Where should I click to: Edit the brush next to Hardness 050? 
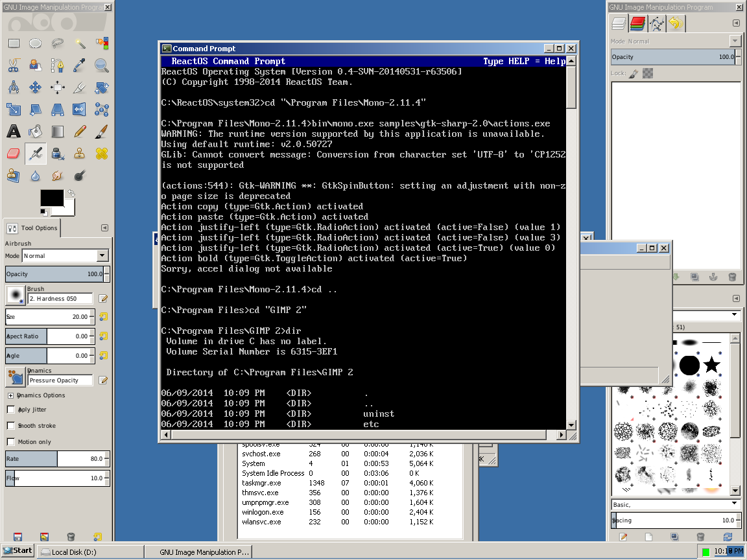pyautogui.click(x=103, y=299)
